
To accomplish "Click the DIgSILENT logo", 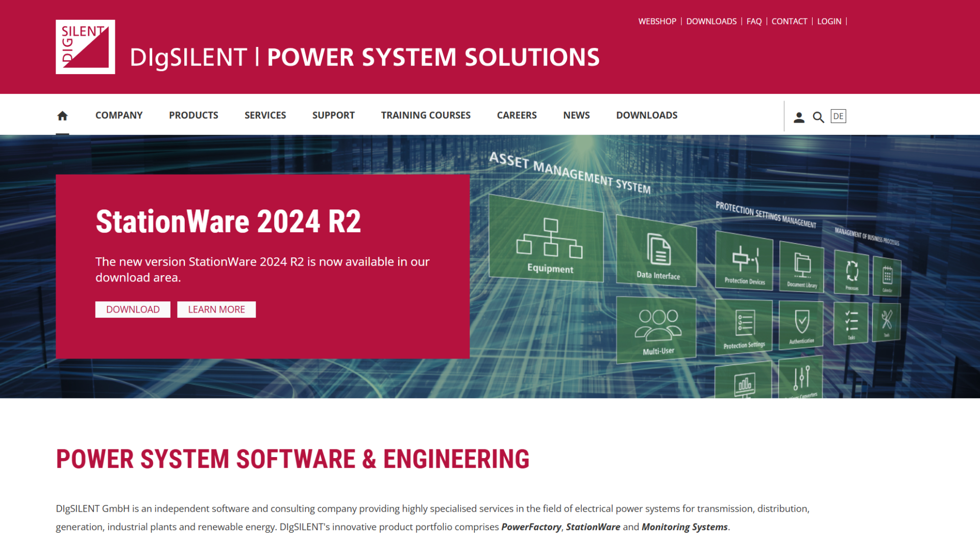I will coord(85,47).
